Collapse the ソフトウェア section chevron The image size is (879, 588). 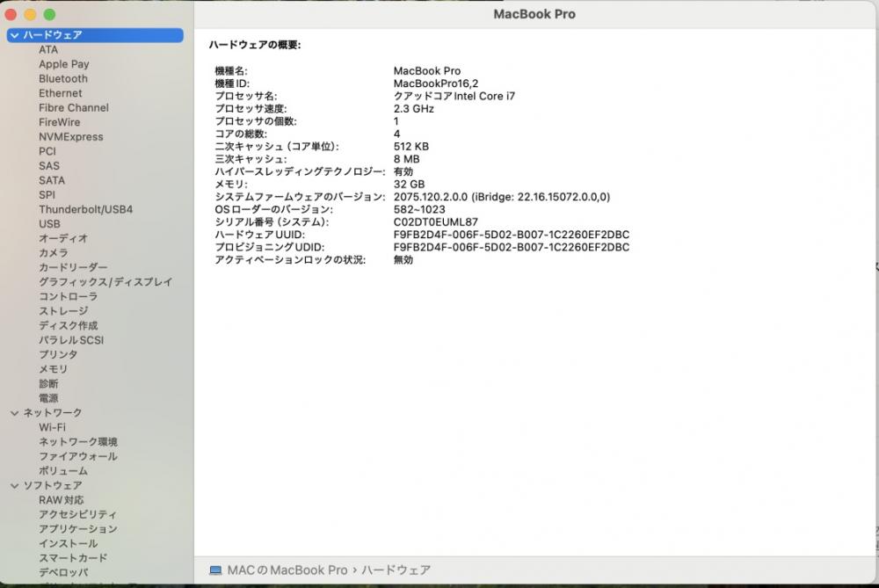coord(15,486)
